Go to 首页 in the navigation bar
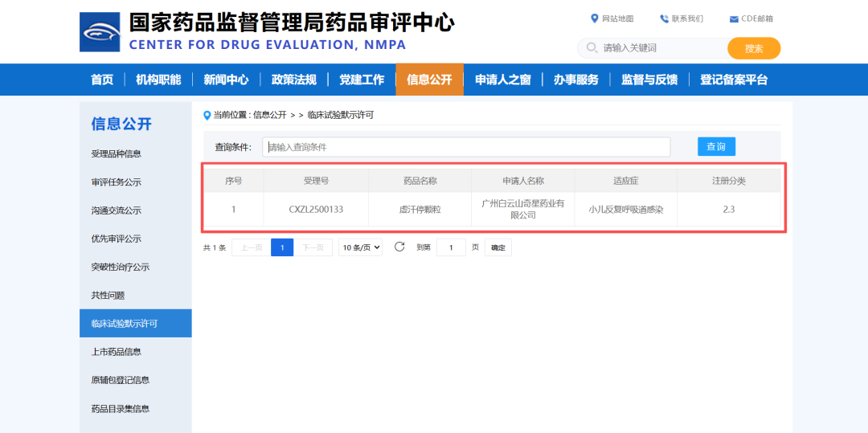The height and width of the screenshot is (433, 868). (x=102, y=80)
